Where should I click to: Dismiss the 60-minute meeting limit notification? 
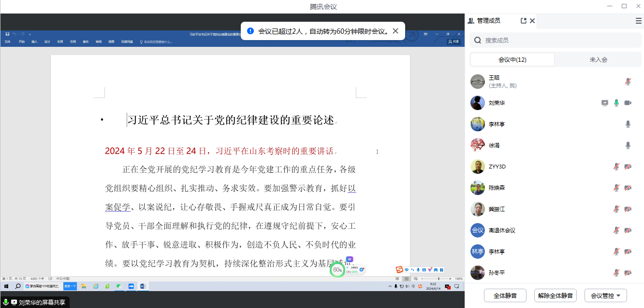395,31
